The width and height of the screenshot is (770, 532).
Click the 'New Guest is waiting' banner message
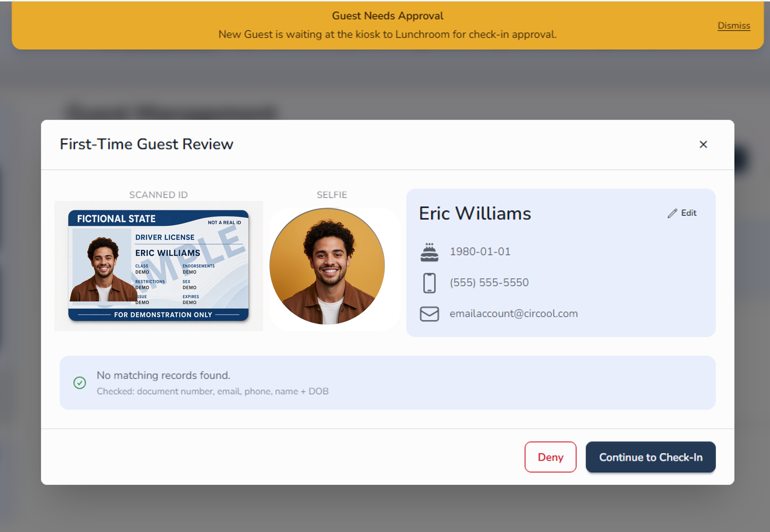388,34
